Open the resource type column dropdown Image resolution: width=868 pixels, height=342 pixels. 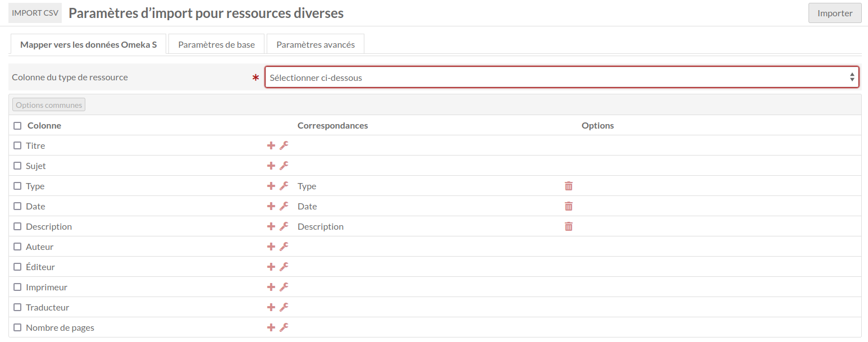562,77
